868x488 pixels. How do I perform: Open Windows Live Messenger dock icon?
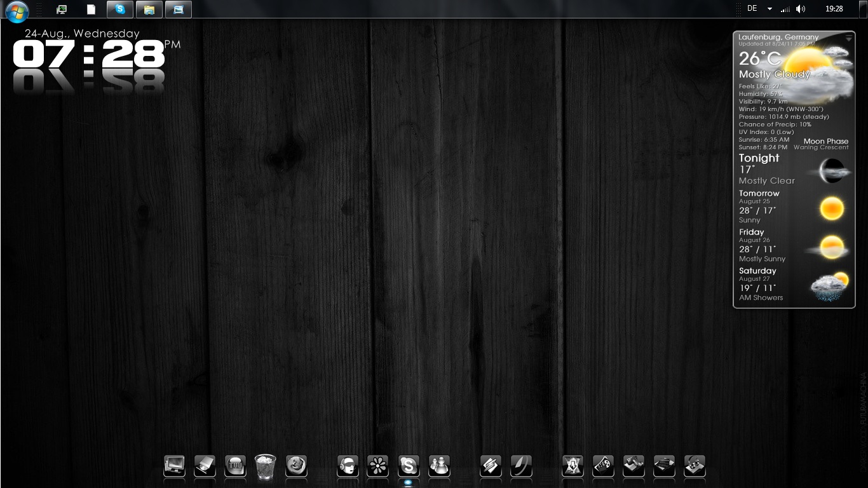439,466
